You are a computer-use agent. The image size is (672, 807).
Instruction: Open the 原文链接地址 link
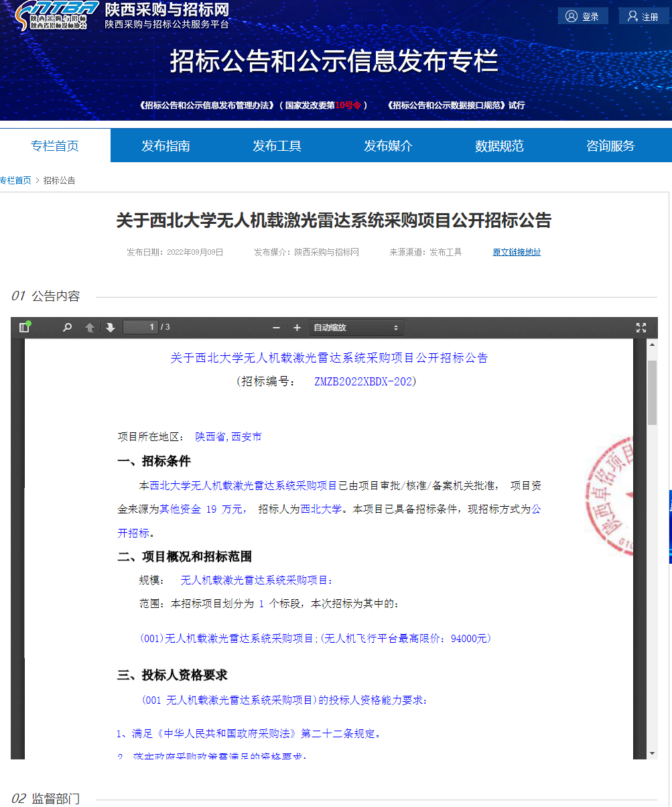pos(517,253)
